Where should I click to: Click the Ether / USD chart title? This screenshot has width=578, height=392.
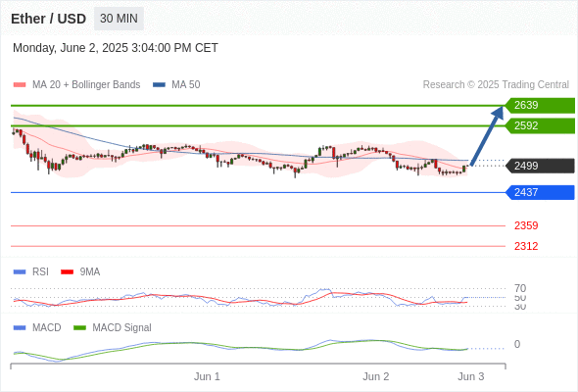tap(48, 19)
